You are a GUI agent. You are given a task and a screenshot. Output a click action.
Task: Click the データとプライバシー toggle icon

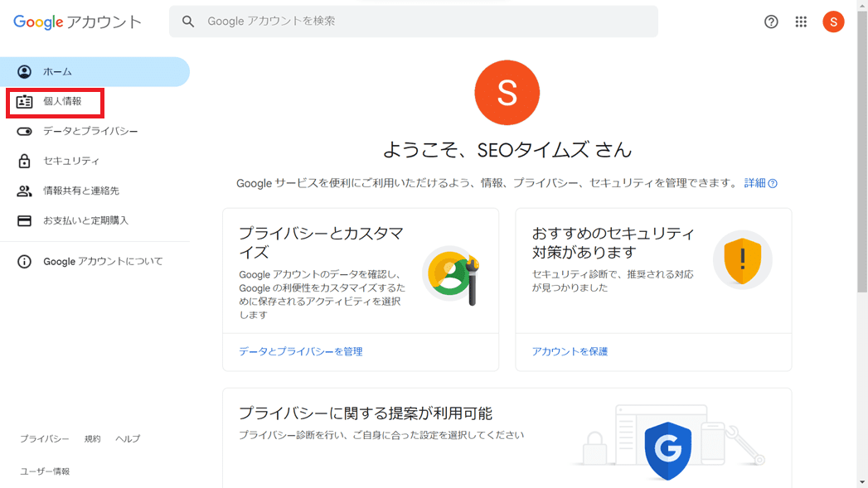pyautogui.click(x=24, y=132)
